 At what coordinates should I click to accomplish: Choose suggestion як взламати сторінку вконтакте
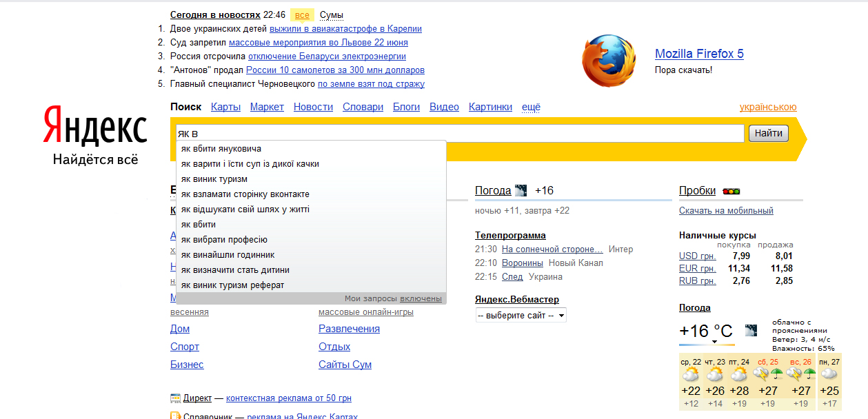[x=311, y=194]
